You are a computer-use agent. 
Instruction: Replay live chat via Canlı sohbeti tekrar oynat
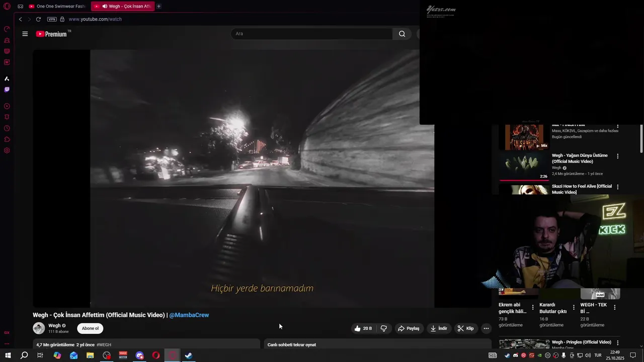pyautogui.click(x=292, y=345)
